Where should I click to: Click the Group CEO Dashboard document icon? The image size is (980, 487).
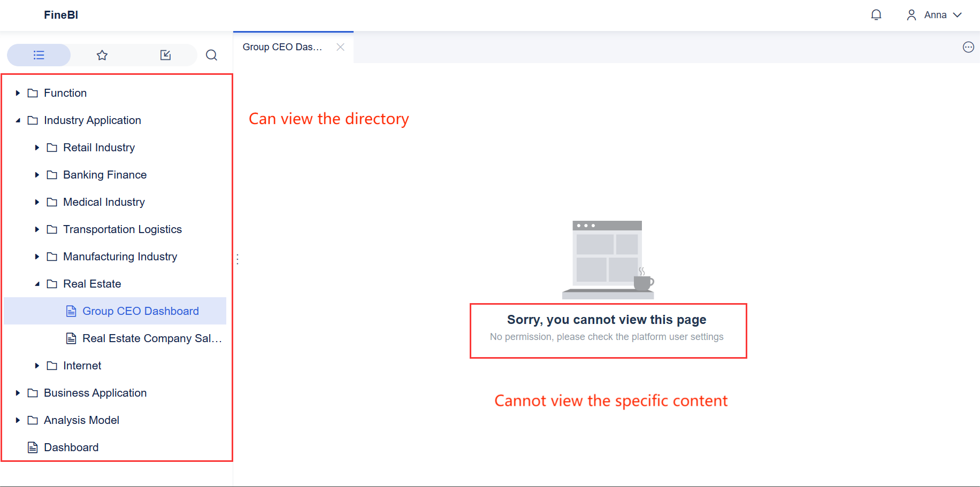(x=71, y=311)
